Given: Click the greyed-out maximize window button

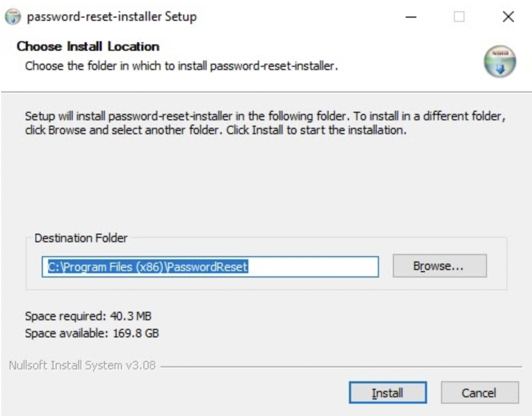Looking at the screenshot, I should (459, 17).
